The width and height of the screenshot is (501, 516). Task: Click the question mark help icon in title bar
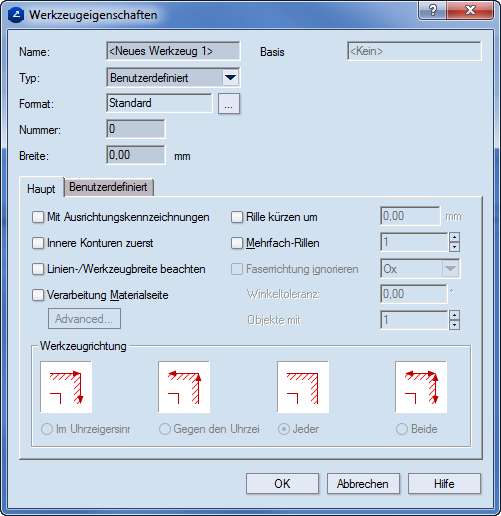432,11
